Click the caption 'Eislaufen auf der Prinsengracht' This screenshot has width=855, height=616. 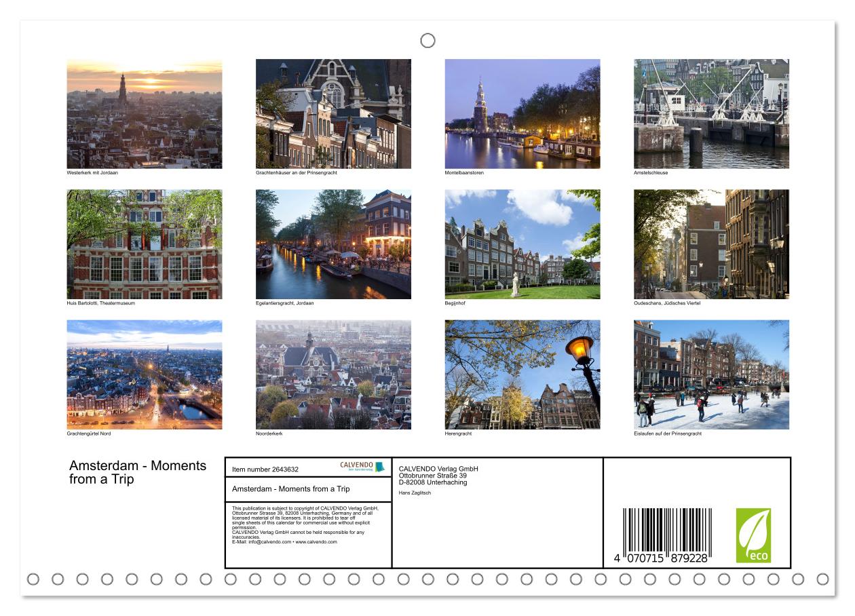668,434
